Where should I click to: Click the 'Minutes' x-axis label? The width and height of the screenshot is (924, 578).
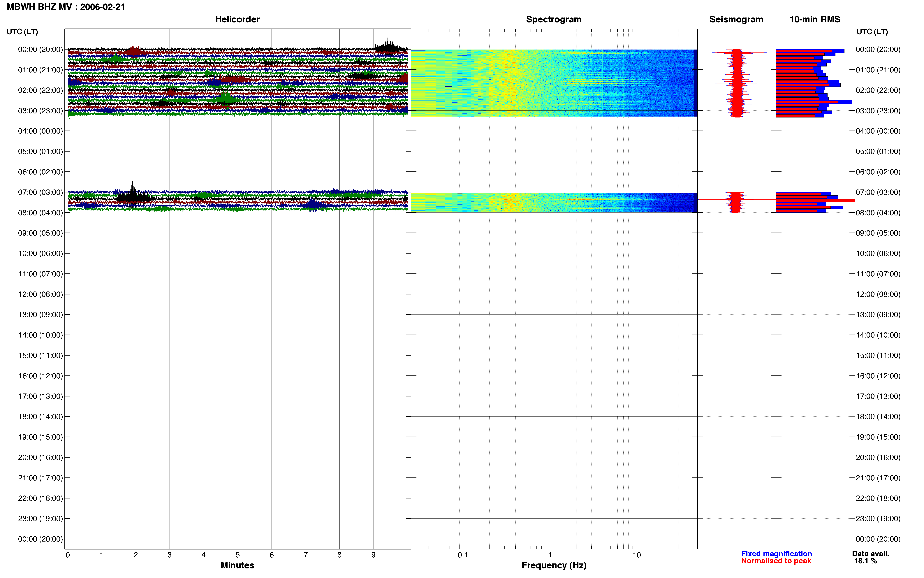(237, 565)
